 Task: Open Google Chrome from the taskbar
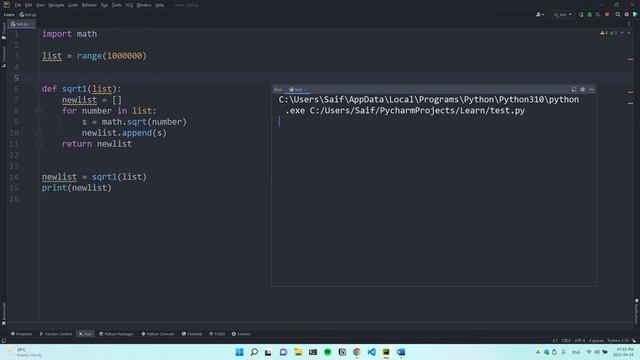[x=357, y=352]
